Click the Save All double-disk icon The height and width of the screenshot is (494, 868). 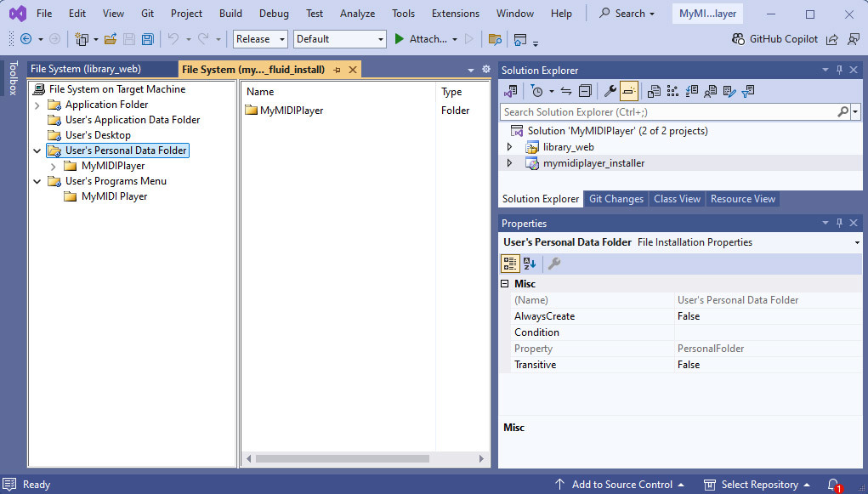coord(147,39)
